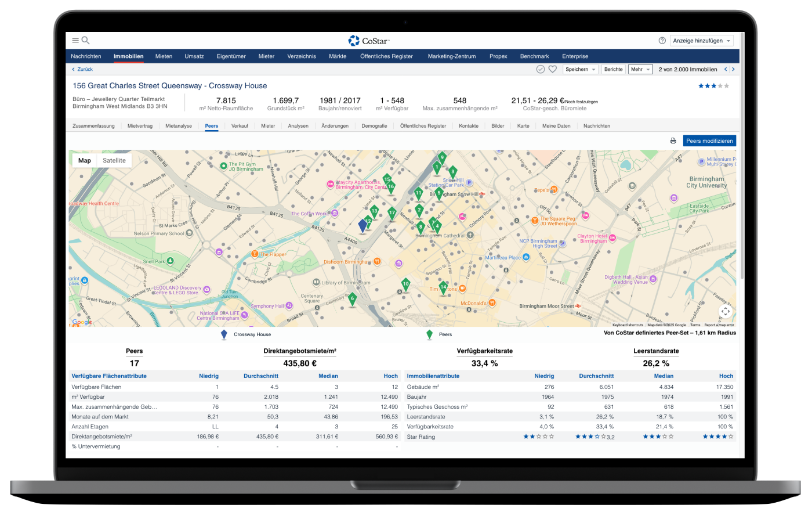Go to previous property with left arrow
This screenshot has height=519, width=812.
725,69
